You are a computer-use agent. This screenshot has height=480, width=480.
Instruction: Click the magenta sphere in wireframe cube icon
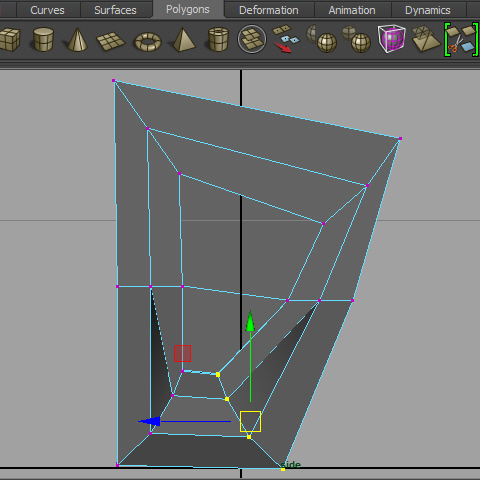[392, 39]
